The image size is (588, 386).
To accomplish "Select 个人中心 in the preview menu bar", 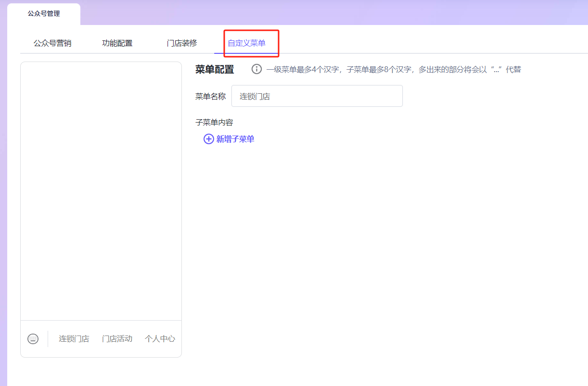I will [x=160, y=339].
